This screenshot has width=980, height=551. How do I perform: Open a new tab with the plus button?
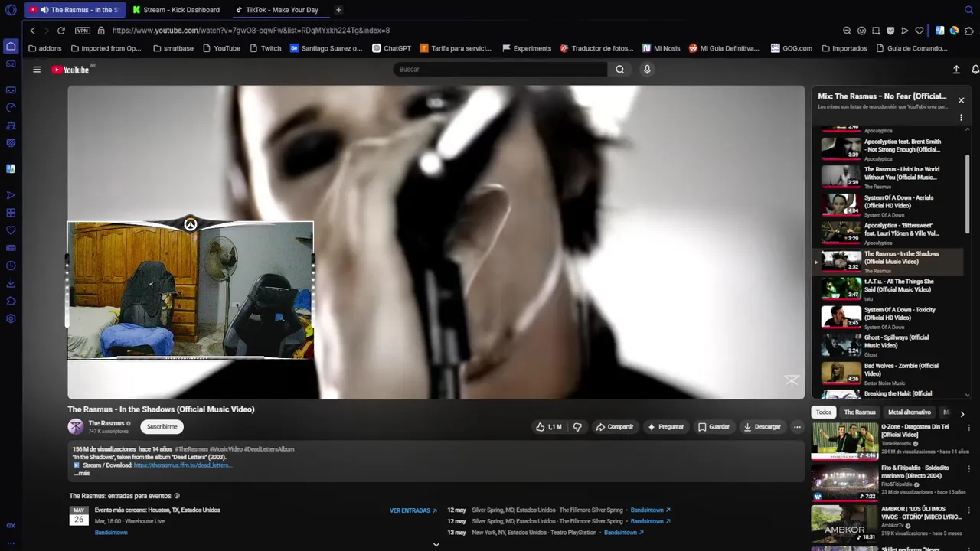pyautogui.click(x=338, y=10)
